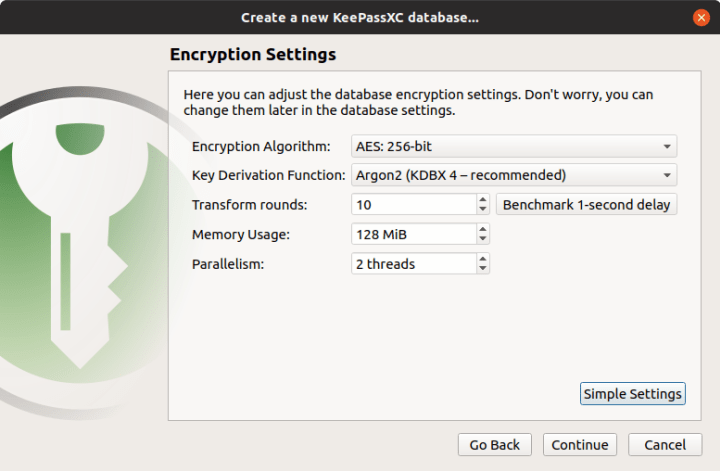Increase Parallelism threads with up arrow
This screenshot has height=471, width=720.
pyautogui.click(x=483, y=259)
